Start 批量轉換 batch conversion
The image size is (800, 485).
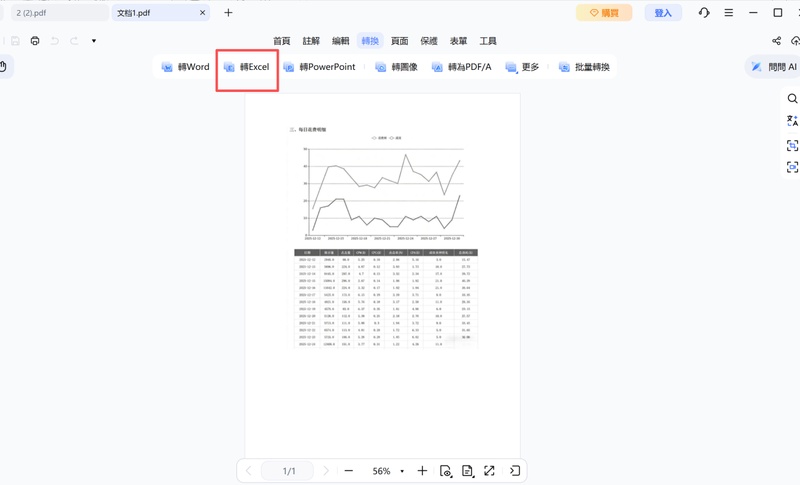(584, 67)
